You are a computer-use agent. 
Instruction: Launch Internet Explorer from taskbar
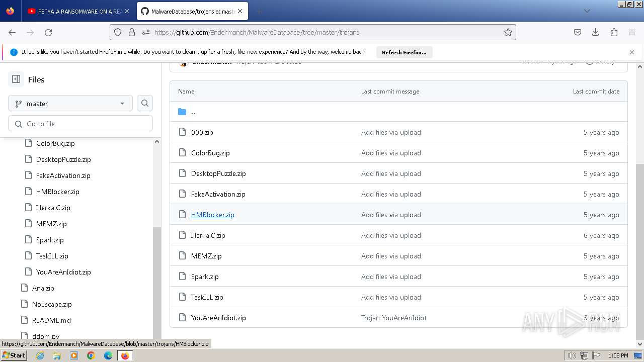tap(40, 355)
